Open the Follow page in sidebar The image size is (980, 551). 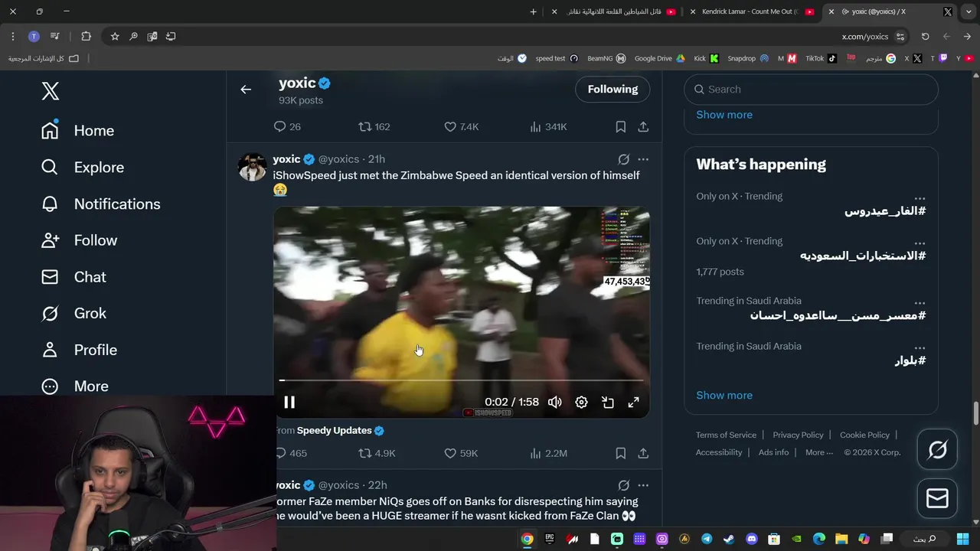(x=80, y=240)
